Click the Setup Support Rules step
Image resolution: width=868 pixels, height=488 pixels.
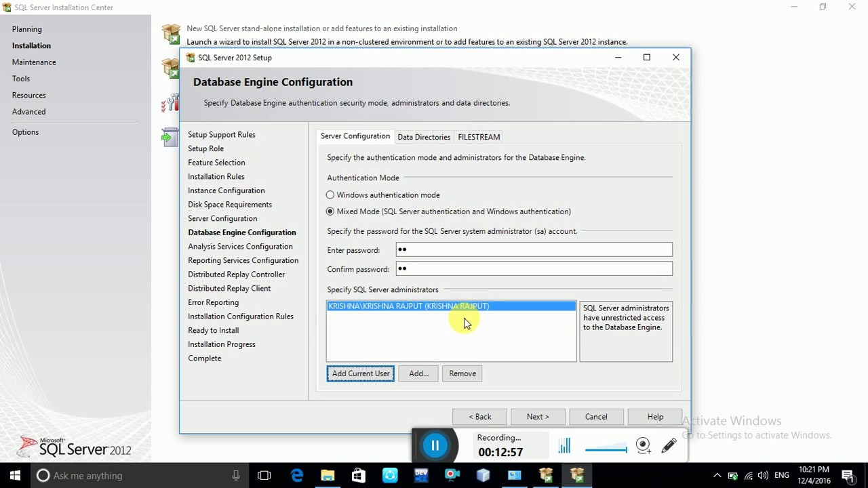[222, 135]
